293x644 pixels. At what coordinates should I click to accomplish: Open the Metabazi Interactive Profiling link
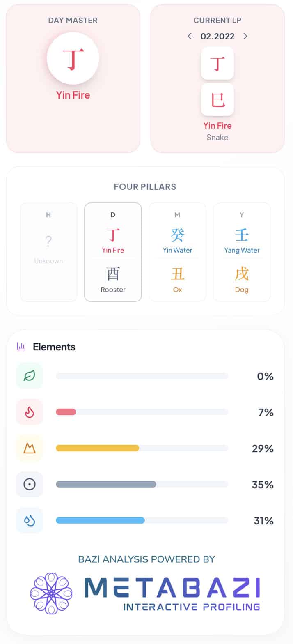pyautogui.click(x=172, y=593)
